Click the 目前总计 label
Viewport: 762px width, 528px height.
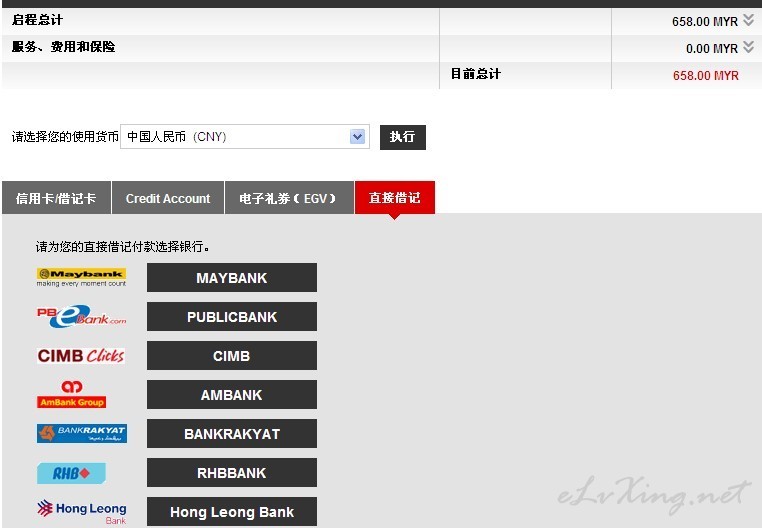tap(476, 74)
